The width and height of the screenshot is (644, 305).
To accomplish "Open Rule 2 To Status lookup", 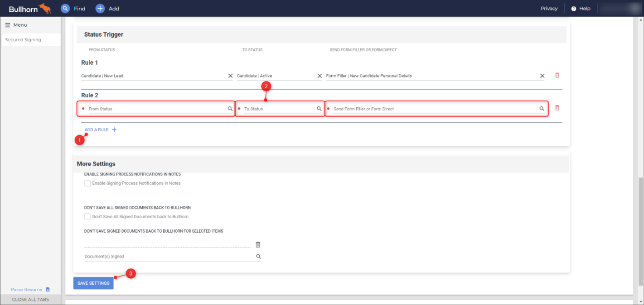I will [319, 109].
